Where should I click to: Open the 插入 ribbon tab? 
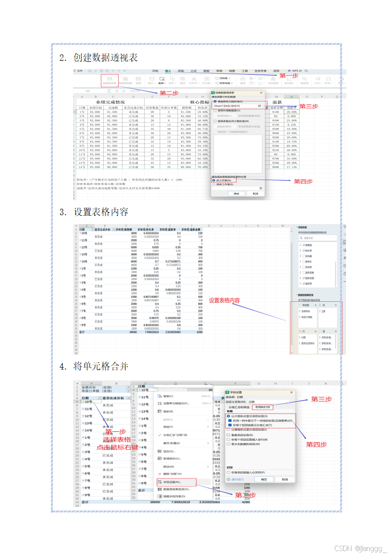[168, 71]
